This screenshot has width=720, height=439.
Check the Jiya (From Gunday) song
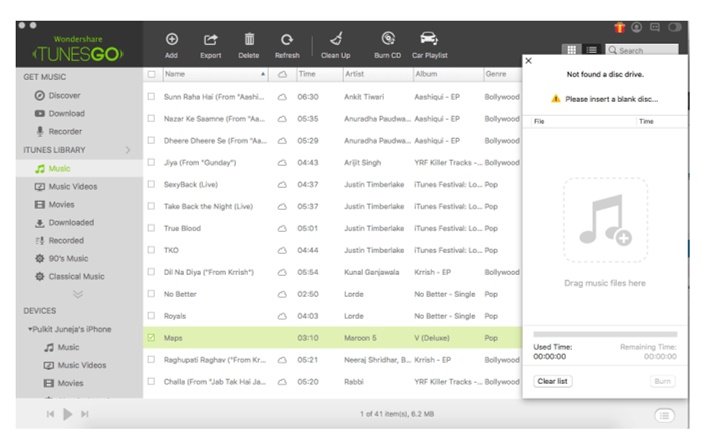click(151, 162)
